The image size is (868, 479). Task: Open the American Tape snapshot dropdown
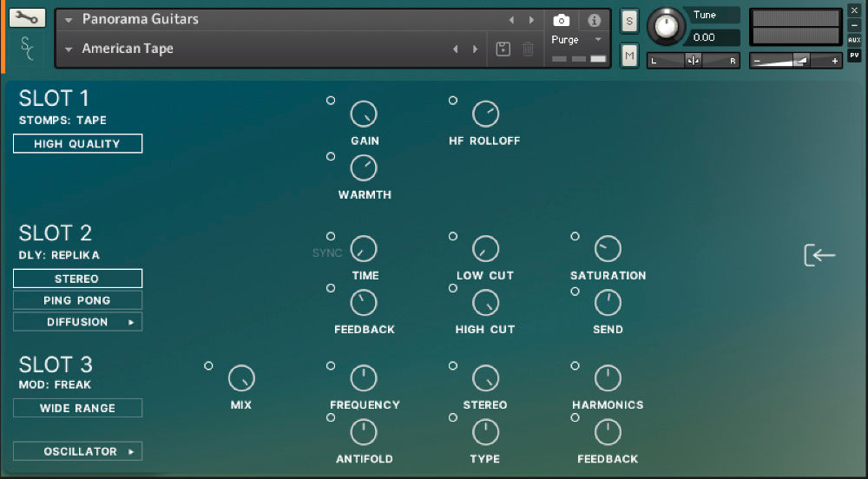[69, 49]
